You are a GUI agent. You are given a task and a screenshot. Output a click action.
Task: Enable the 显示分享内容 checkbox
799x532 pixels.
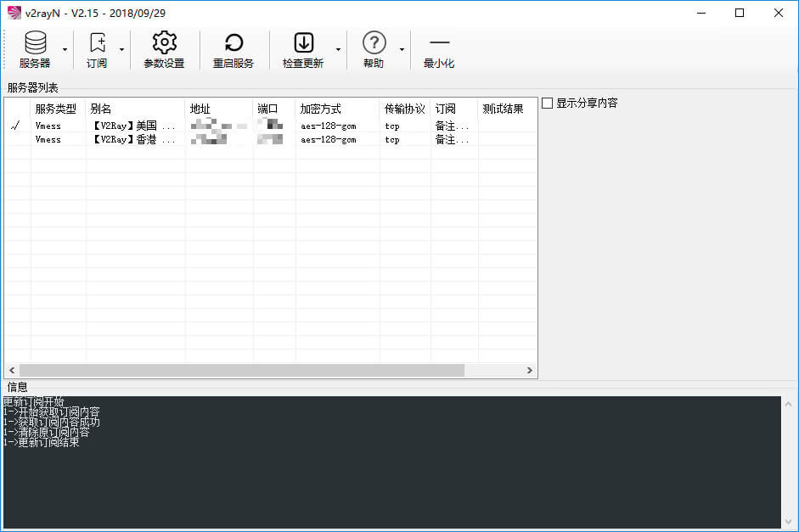coord(548,104)
